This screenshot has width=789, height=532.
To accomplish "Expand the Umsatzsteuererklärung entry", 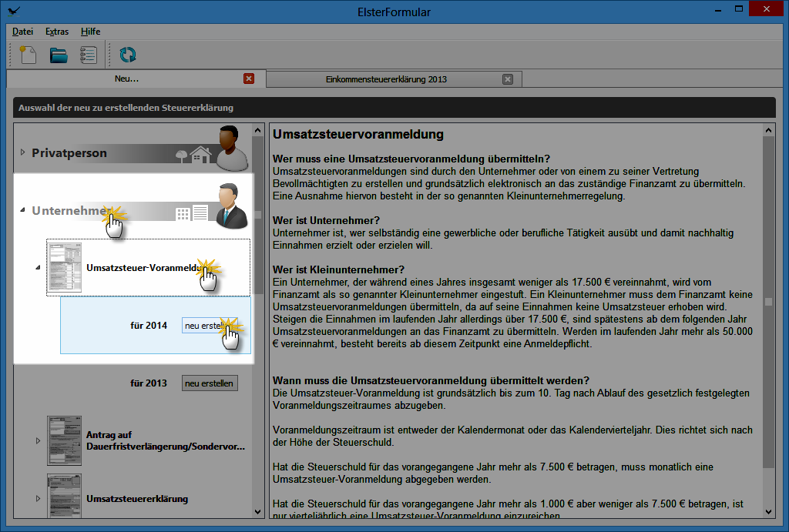I will point(38,498).
